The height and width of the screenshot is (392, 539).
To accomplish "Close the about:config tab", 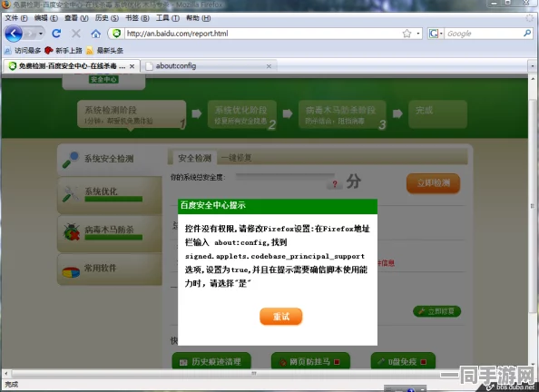I will (x=269, y=66).
